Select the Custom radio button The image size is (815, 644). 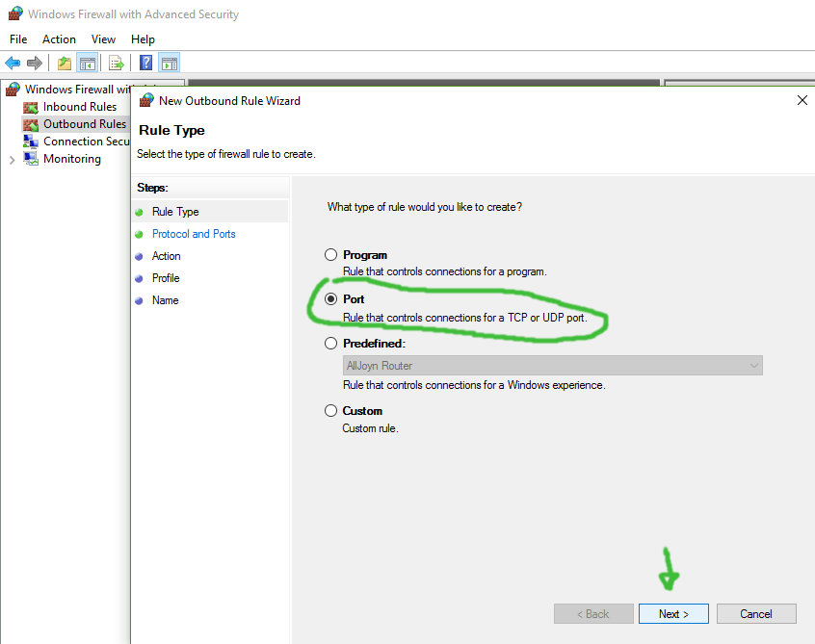pyautogui.click(x=330, y=411)
